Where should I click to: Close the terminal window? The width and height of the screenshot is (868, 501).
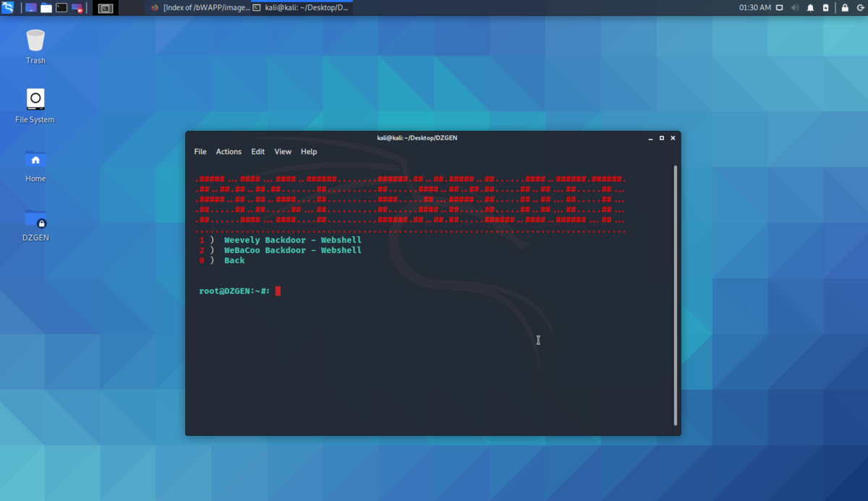[x=673, y=137]
